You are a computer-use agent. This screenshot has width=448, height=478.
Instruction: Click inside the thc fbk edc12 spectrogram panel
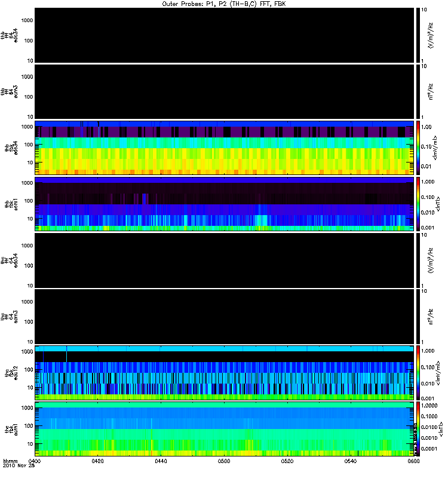tap(225, 372)
